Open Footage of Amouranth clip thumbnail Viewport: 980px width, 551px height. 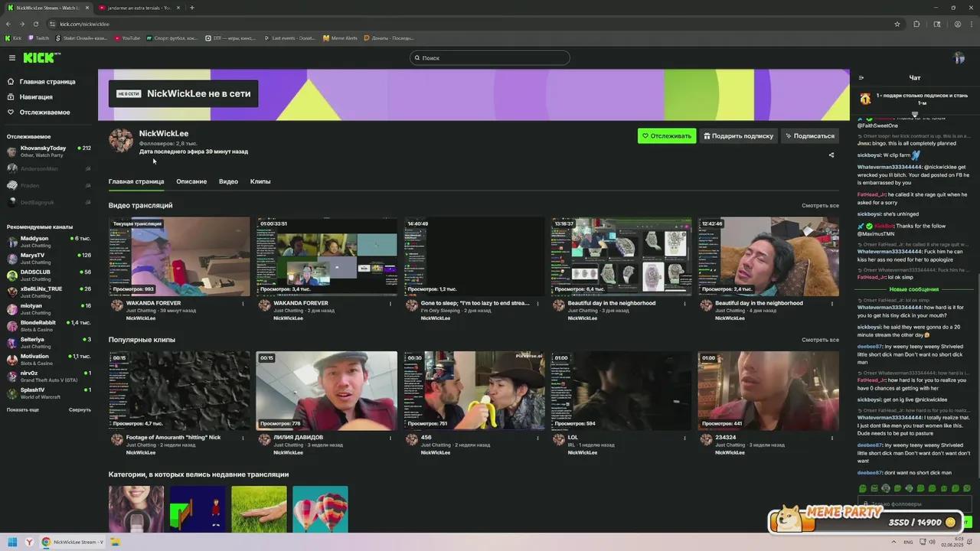point(180,390)
